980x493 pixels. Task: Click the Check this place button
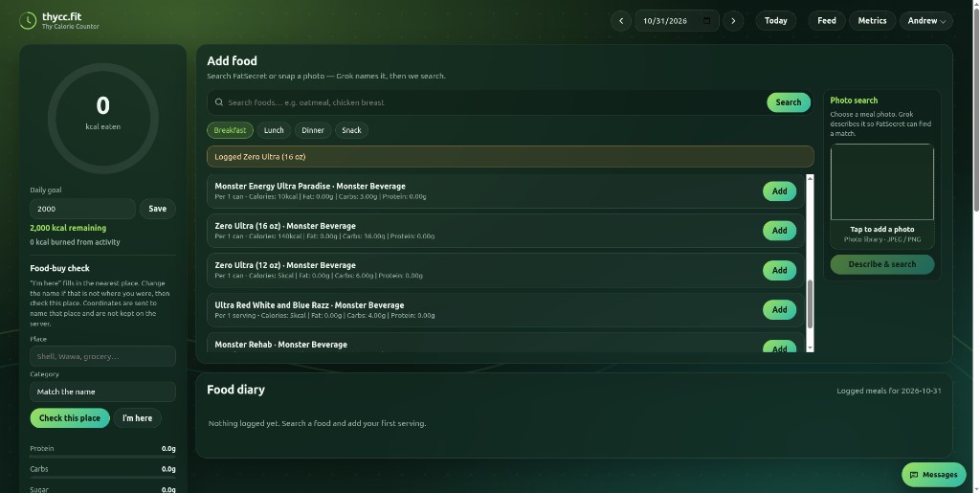point(70,418)
